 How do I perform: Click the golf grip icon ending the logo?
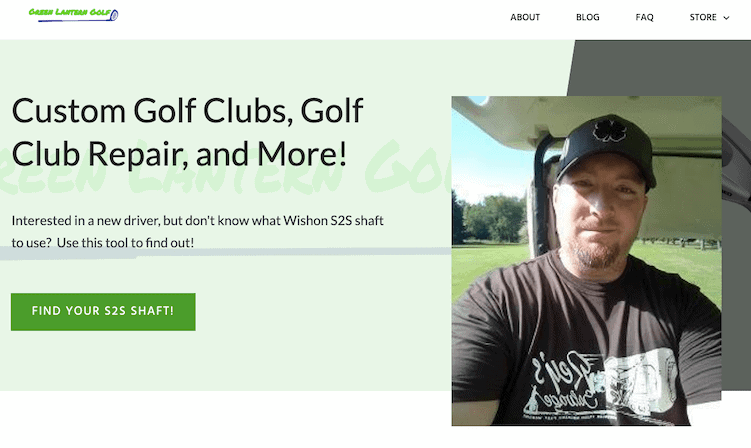point(114,15)
